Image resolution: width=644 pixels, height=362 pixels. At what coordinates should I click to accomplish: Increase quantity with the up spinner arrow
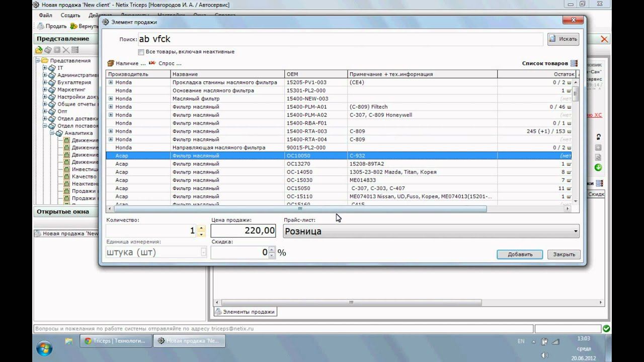[x=201, y=228]
